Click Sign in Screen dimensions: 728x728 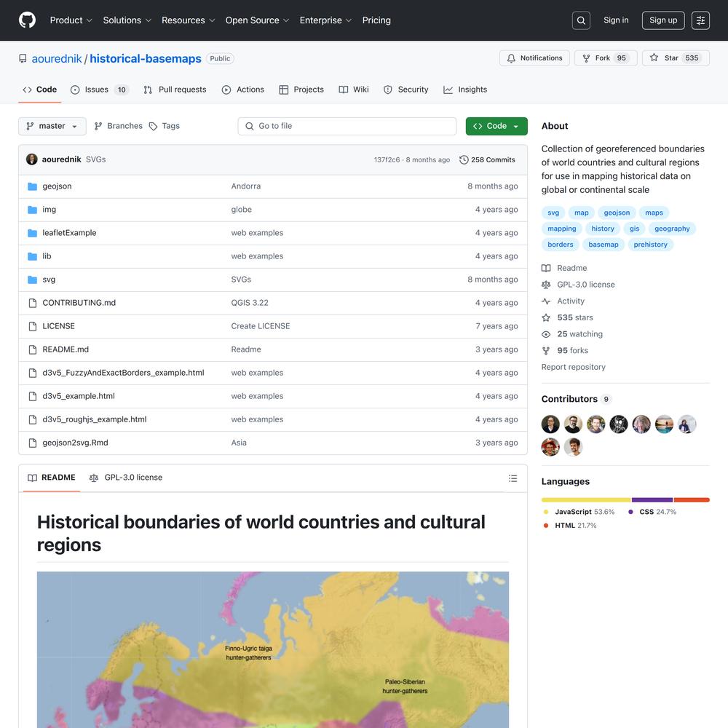tap(616, 20)
